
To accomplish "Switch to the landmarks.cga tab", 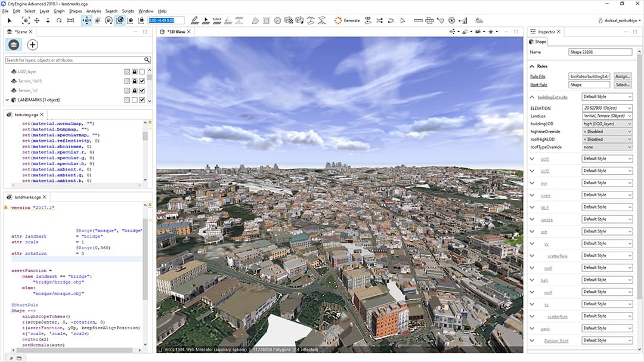I will tap(27, 197).
